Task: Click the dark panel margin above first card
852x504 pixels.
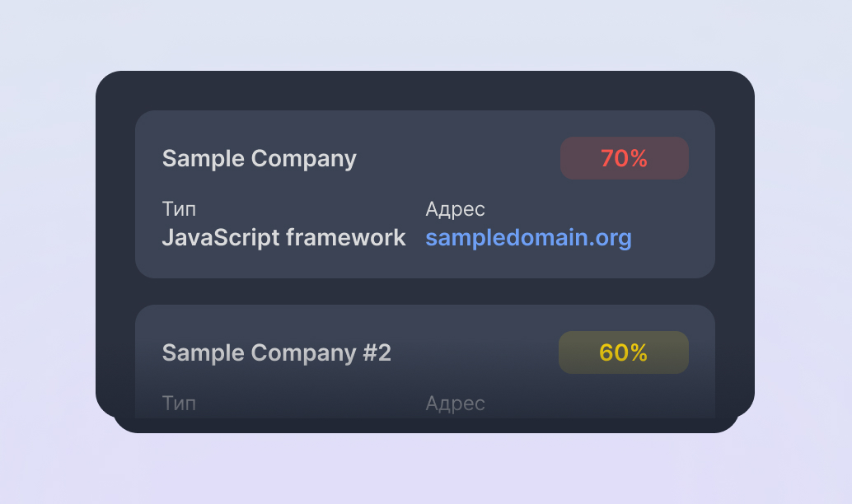Action: pos(424,91)
